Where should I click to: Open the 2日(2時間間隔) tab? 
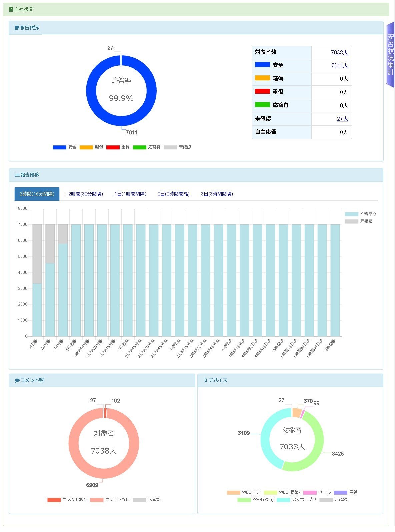pyautogui.click(x=174, y=194)
